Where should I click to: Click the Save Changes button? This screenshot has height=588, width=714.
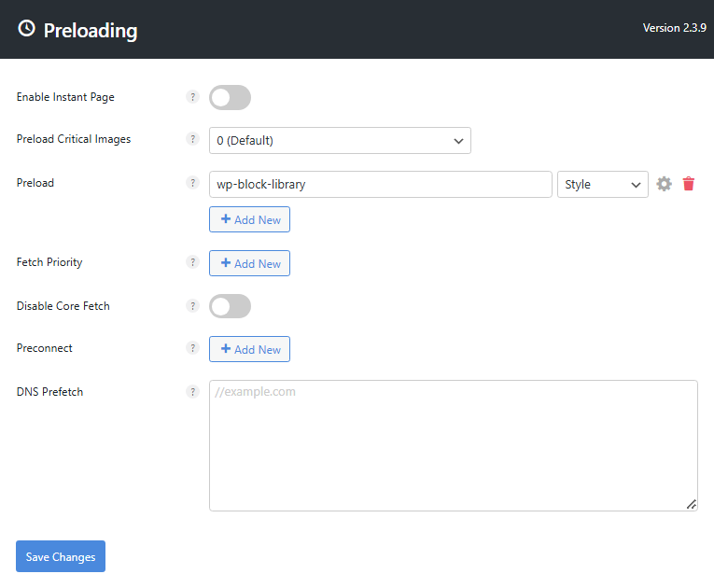(61, 556)
